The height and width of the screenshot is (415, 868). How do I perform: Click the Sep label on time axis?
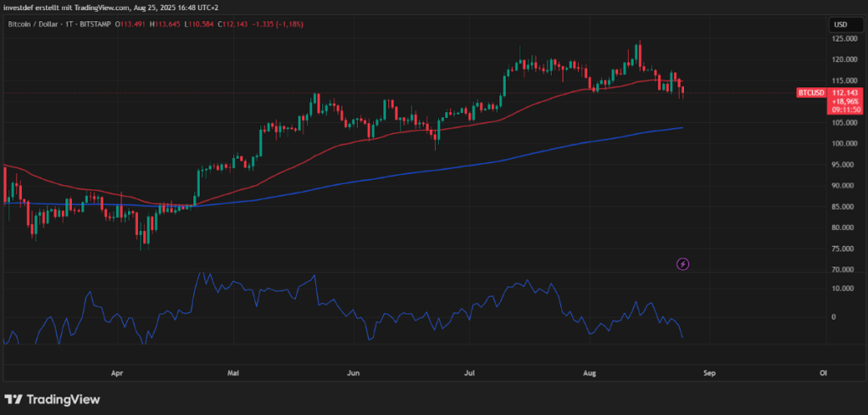click(x=710, y=372)
